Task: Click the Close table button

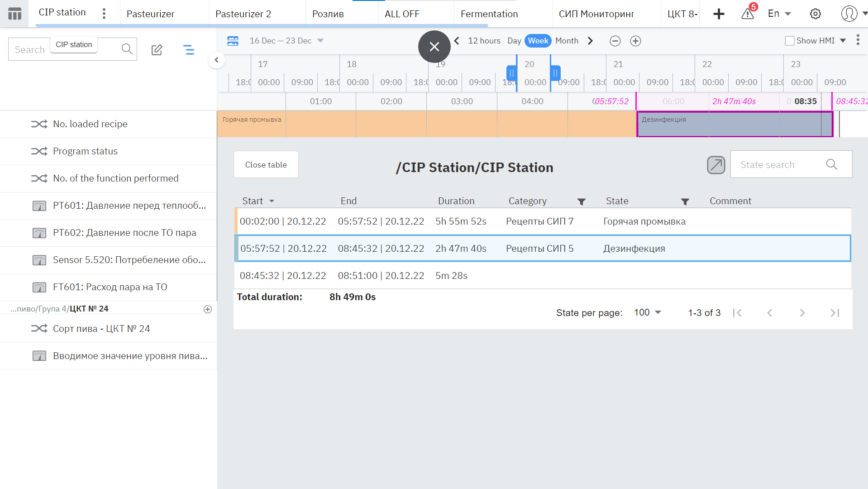Action: click(x=266, y=165)
